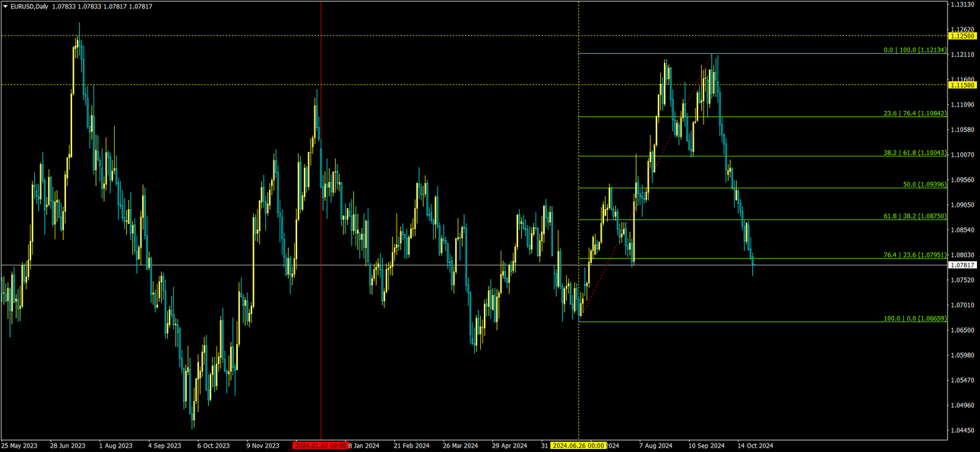Screen dimensions: 980x452
Task: Click the 26 Mar 2024 time axis label
Action: click(x=460, y=446)
